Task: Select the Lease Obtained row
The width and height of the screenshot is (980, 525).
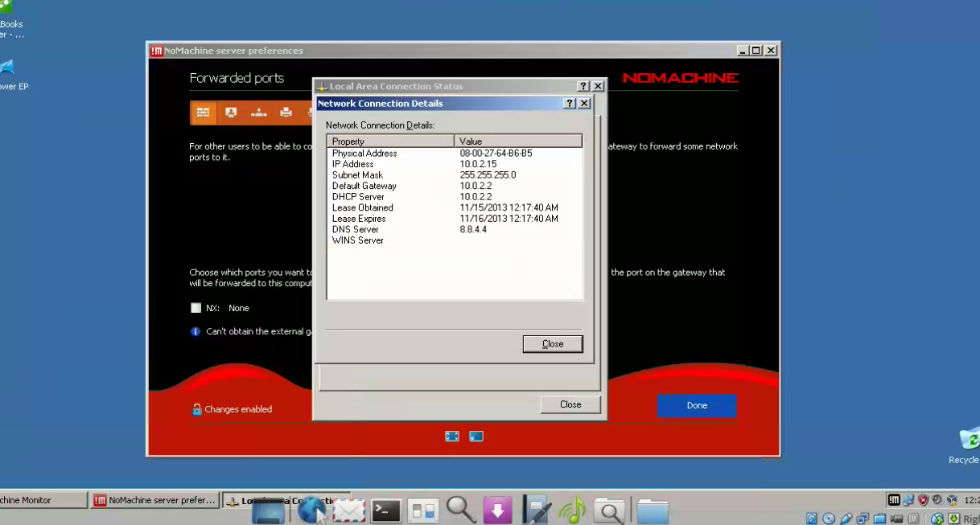Action: tap(455, 207)
